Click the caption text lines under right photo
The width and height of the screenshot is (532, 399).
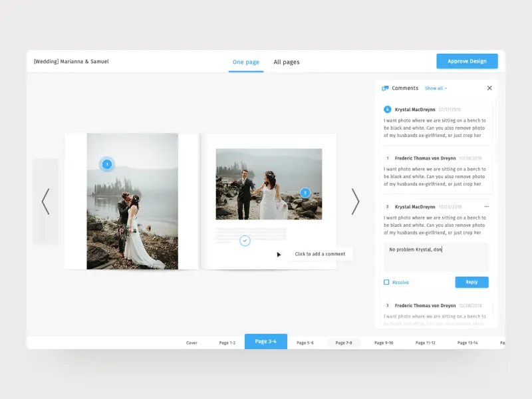[x=251, y=235]
